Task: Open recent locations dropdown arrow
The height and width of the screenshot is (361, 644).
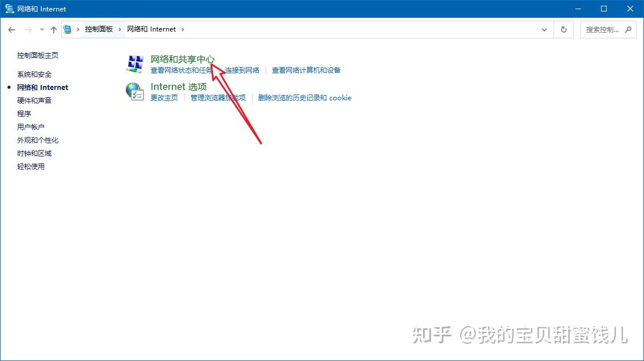Action: (42, 30)
